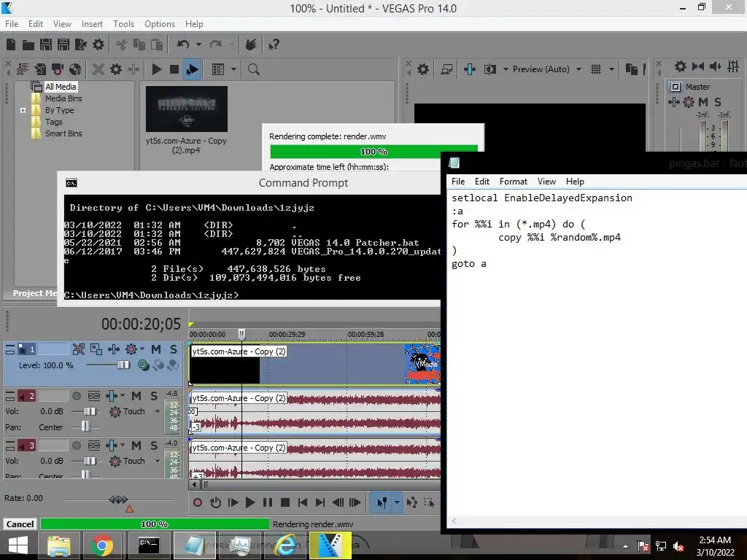Click the Capture Video camera icon
This screenshot has width=747, height=560.
point(58,69)
